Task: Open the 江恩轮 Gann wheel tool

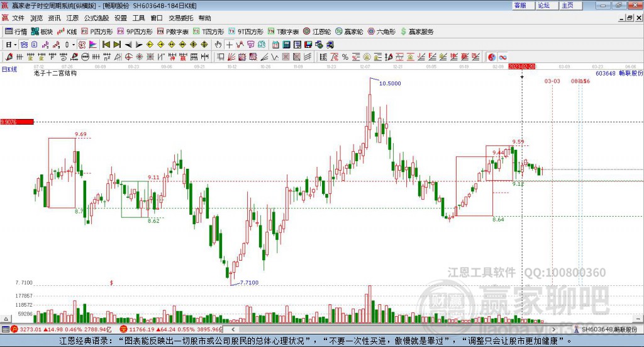Action: coord(317,31)
